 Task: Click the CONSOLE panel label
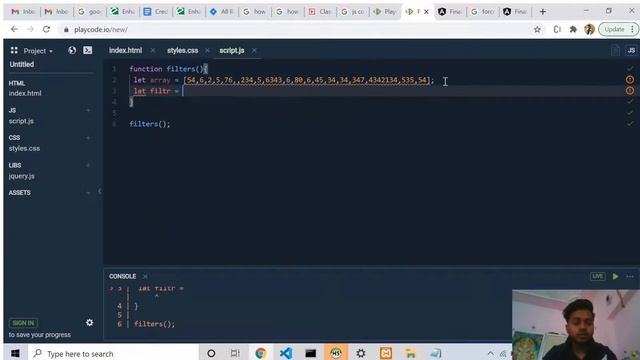pyautogui.click(x=122, y=276)
